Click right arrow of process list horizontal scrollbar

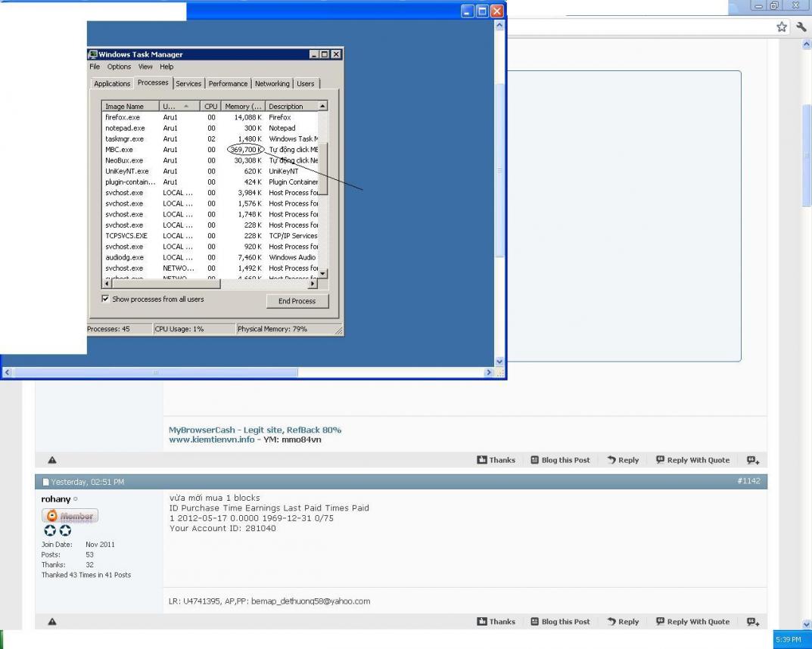(313, 284)
